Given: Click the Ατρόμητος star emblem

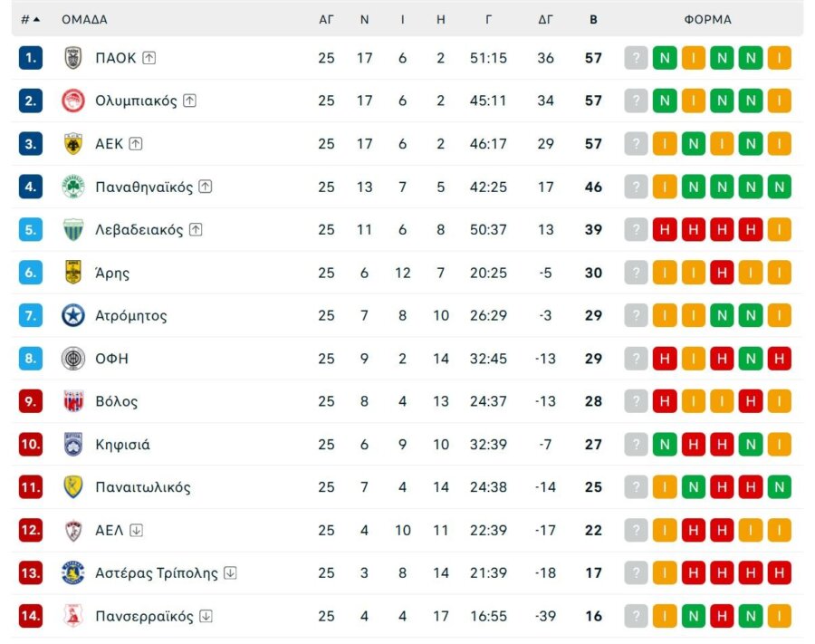Looking at the screenshot, I should (x=75, y=315).
